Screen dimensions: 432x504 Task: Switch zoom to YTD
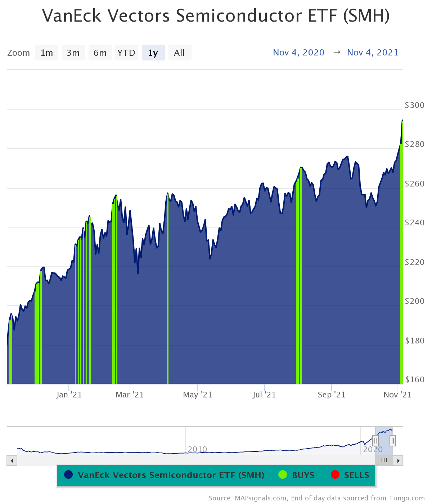pyautogui.click(x=126, y=53)
